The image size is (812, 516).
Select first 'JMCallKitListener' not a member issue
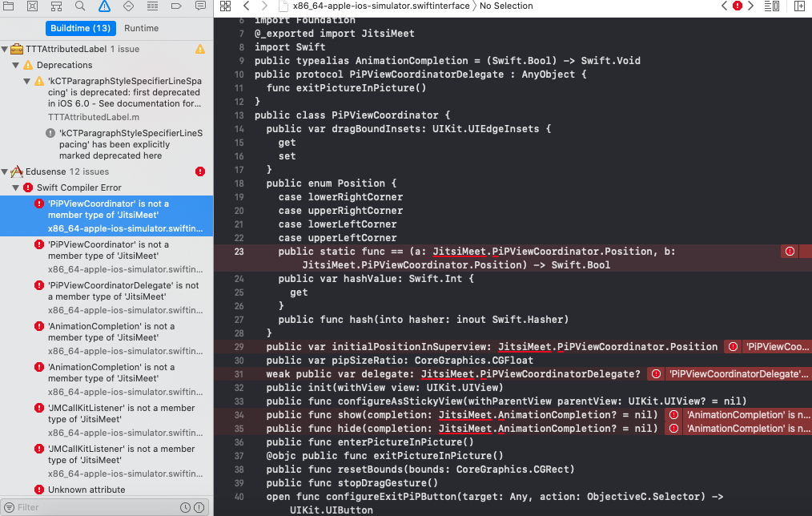pyautogui.click(x=107, y=421)
